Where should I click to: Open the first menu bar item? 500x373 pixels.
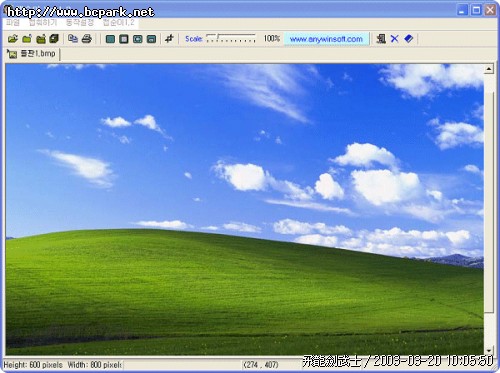pyautogui.click(x=13, y=23)
